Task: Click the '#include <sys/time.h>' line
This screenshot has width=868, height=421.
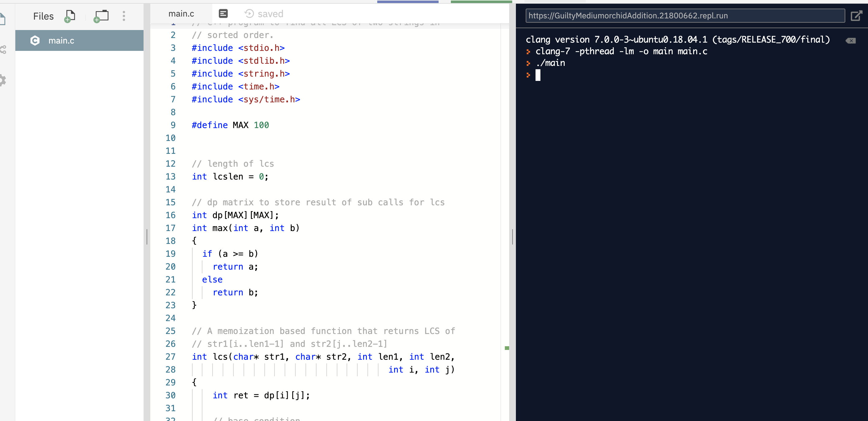Action: pyautogui.click(x=246, y=99)
